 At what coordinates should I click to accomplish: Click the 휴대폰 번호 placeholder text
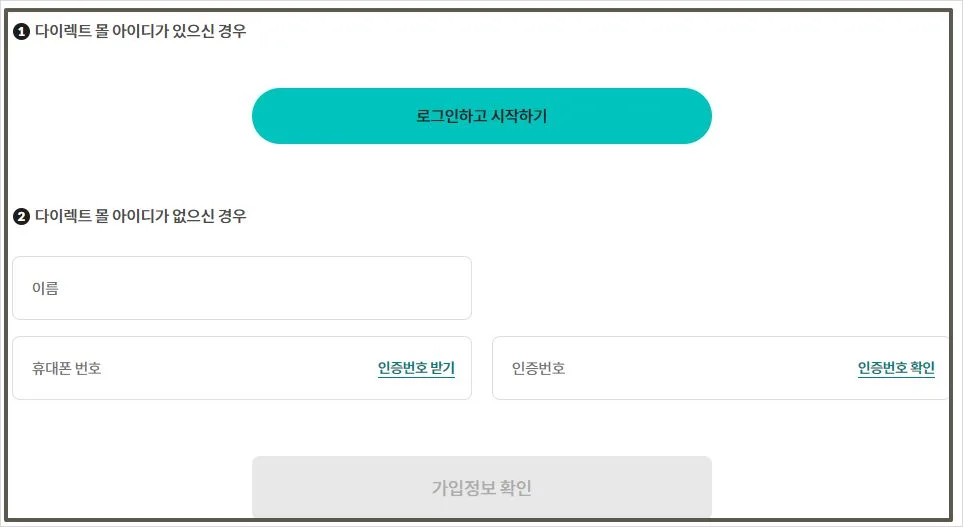[x=67, y=368]
